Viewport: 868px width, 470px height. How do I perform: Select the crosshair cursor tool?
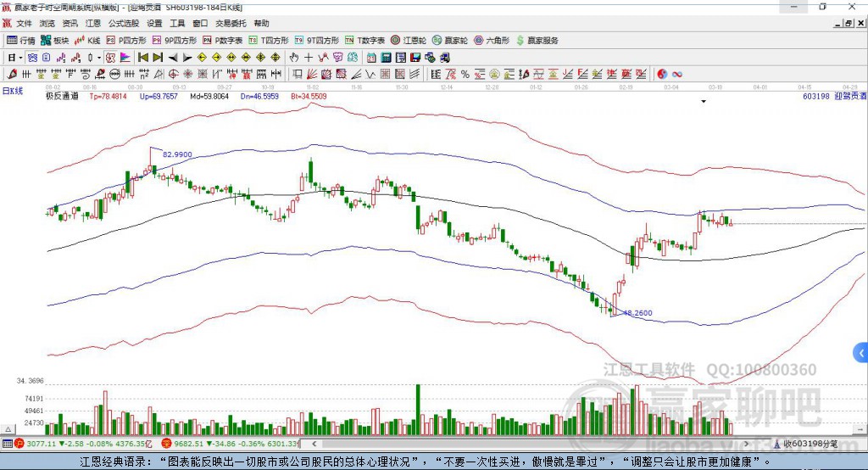[309, 58]
